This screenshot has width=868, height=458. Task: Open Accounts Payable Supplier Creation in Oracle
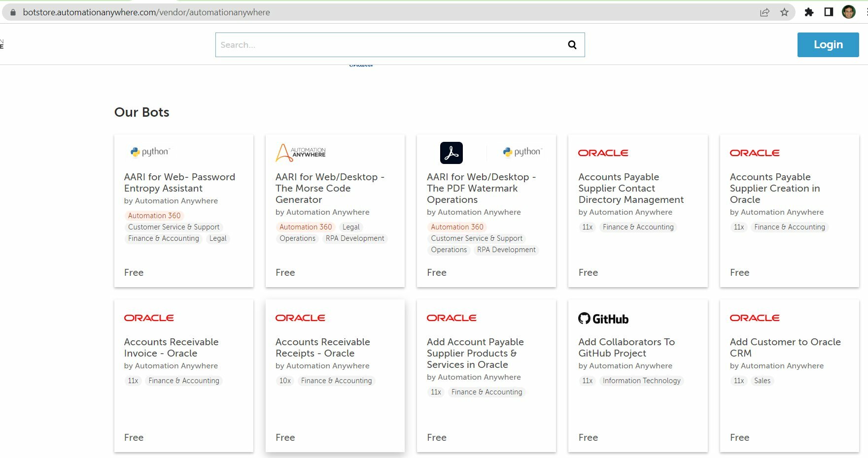[775, 188]
